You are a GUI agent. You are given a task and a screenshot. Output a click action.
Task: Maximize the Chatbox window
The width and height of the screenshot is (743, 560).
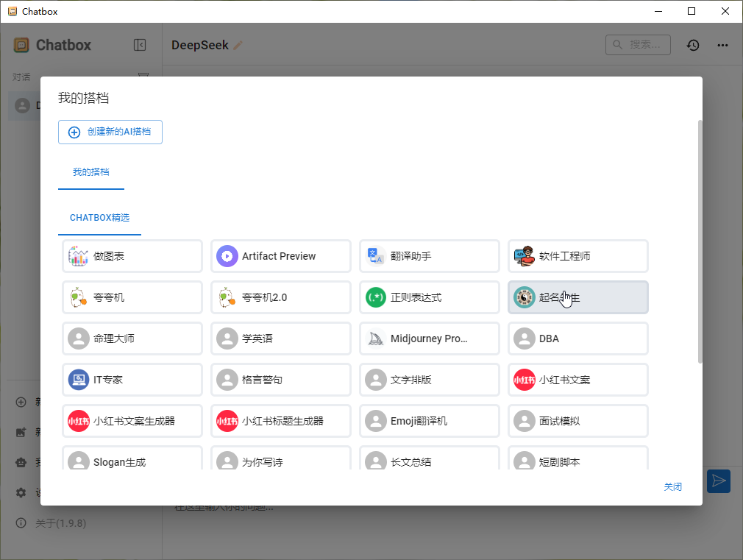pos(692,11)
